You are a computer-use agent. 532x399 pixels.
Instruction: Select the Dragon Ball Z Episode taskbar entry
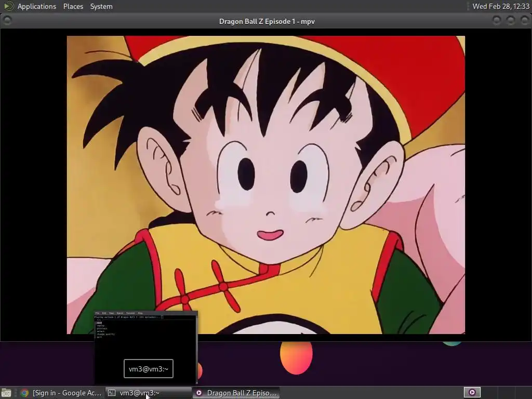click(x=236, y=393)
